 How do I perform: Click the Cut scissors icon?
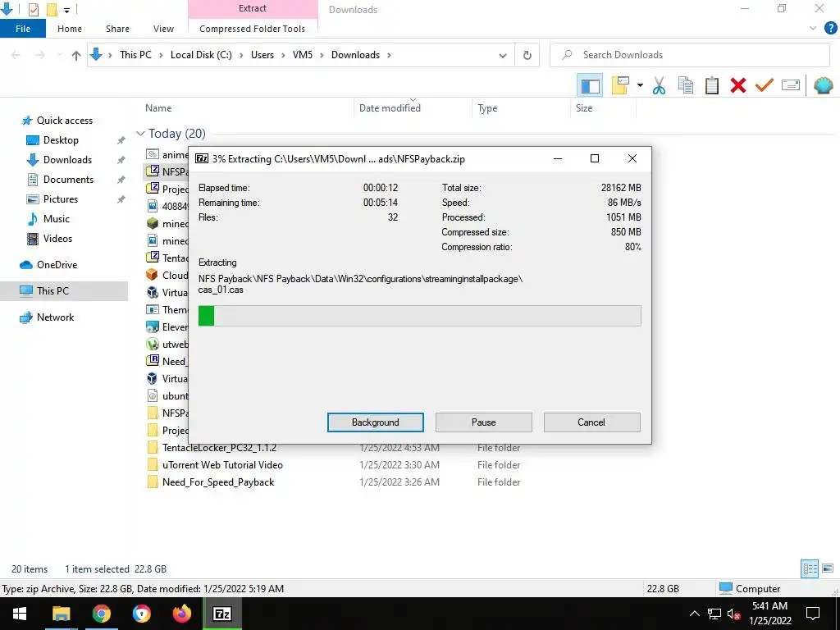[659, 85]
